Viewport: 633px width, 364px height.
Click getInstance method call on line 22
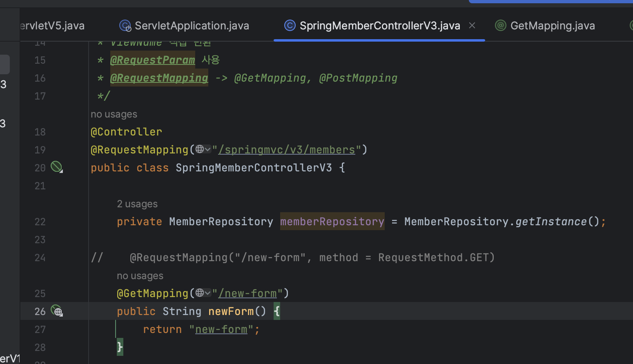(551, 222)
